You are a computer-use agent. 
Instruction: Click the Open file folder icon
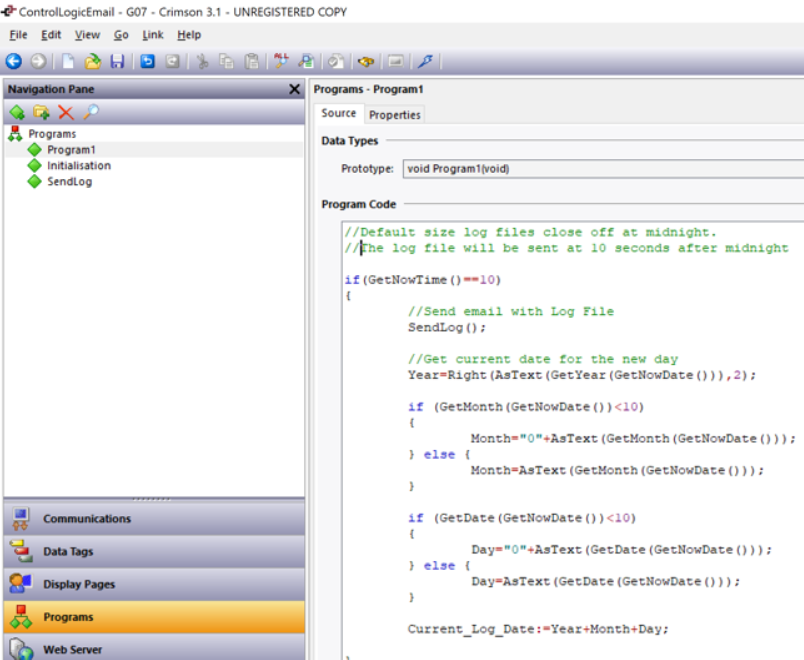point(93,62)
